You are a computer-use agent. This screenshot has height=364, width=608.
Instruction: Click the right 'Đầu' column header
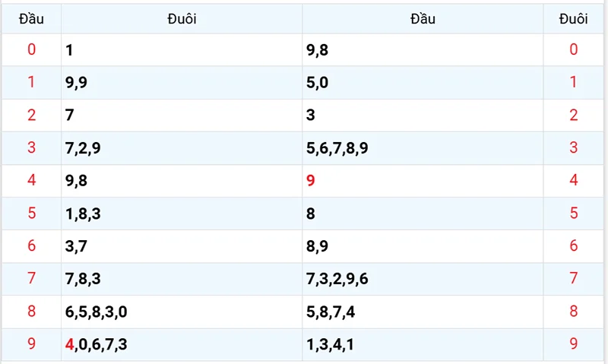[423, 19]
